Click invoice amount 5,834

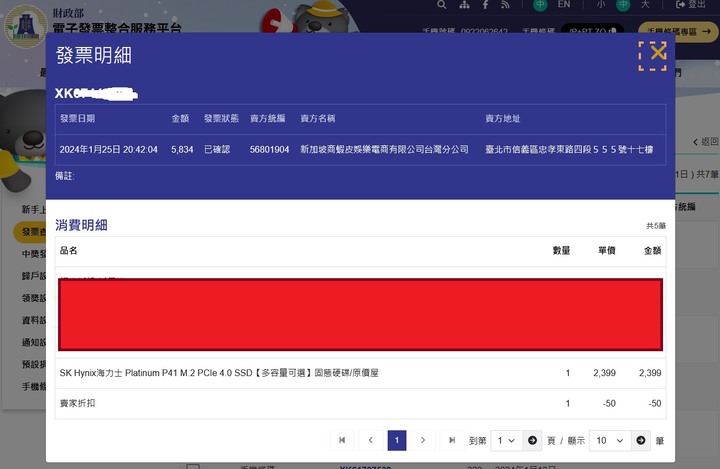tap(182, 149)
